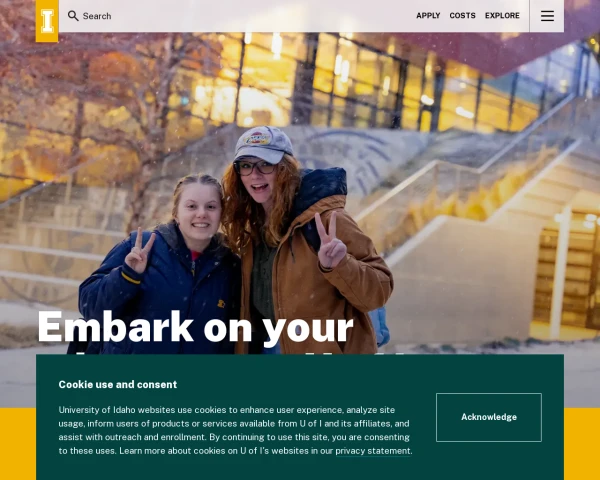
Task: Click the cookie notice paragraph text
Action: (235, 430)
